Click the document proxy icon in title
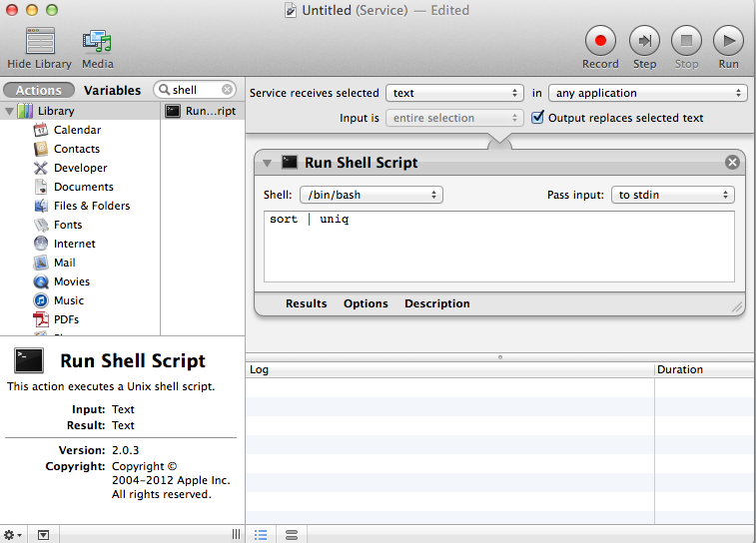Viewport: 756px width, 543px height. pos(291,10)
